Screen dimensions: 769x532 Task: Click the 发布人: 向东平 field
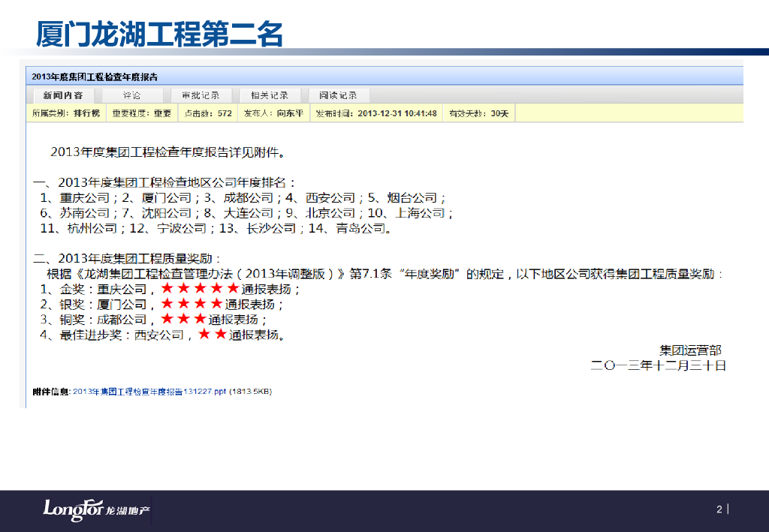(273, 113)
